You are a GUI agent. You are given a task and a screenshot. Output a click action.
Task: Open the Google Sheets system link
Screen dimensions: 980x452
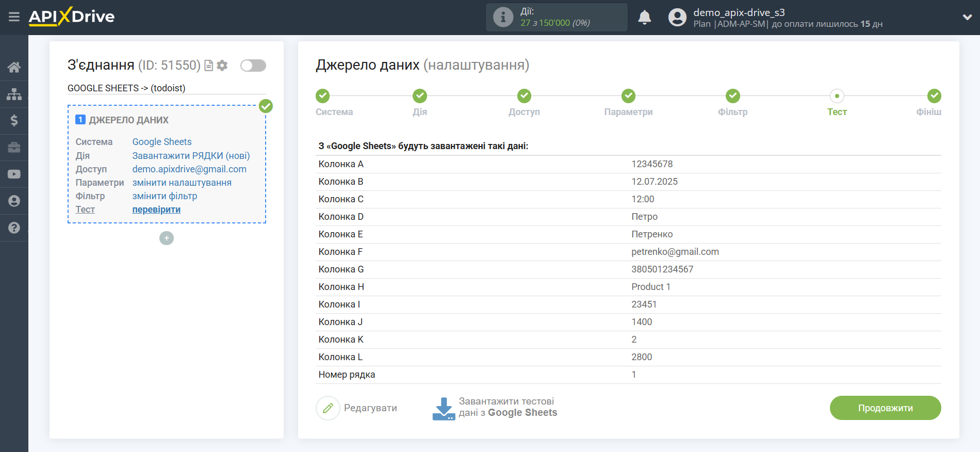pos(162,142)
